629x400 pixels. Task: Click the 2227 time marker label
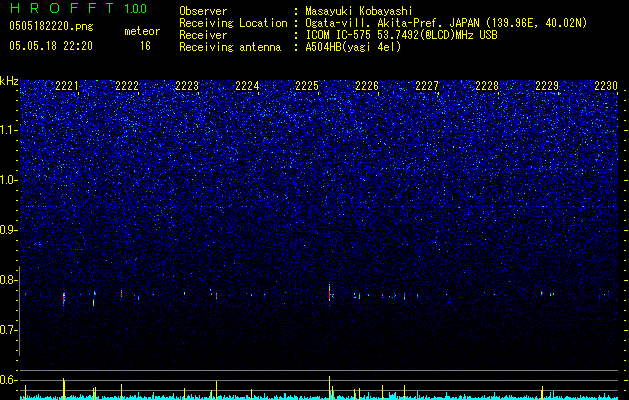click(x=427, y=86)
